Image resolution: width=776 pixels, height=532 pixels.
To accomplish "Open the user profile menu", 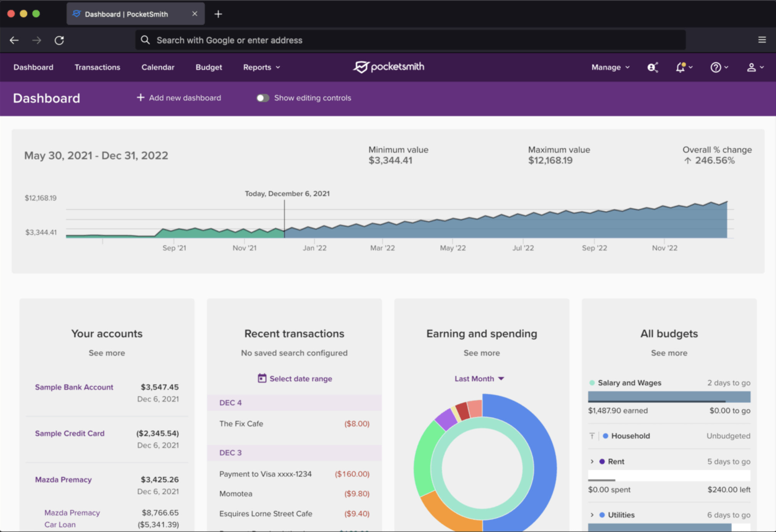I will [755, 67].
